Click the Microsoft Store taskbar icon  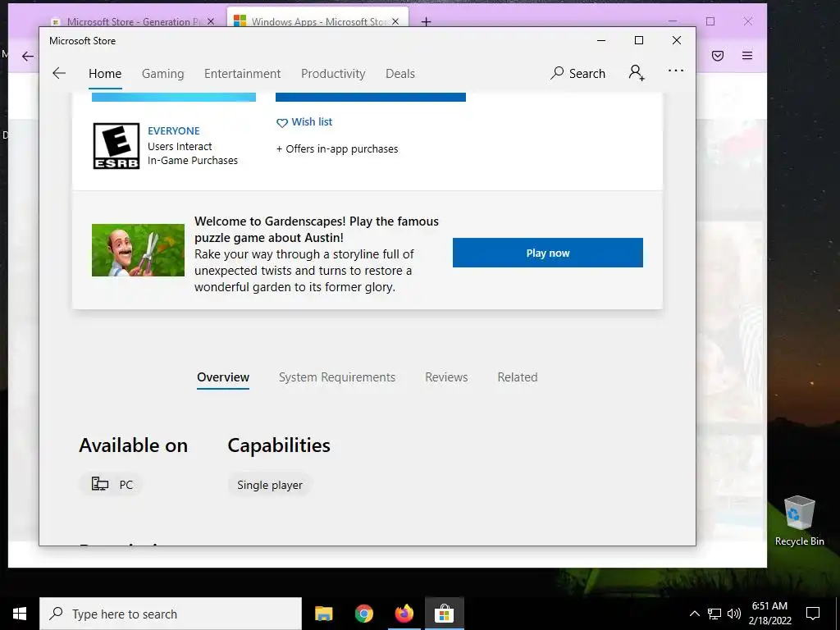coord(444,614)
